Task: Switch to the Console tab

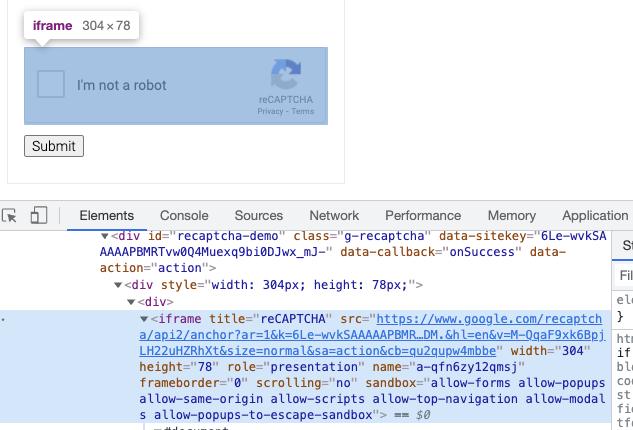Action: point(184,216)
